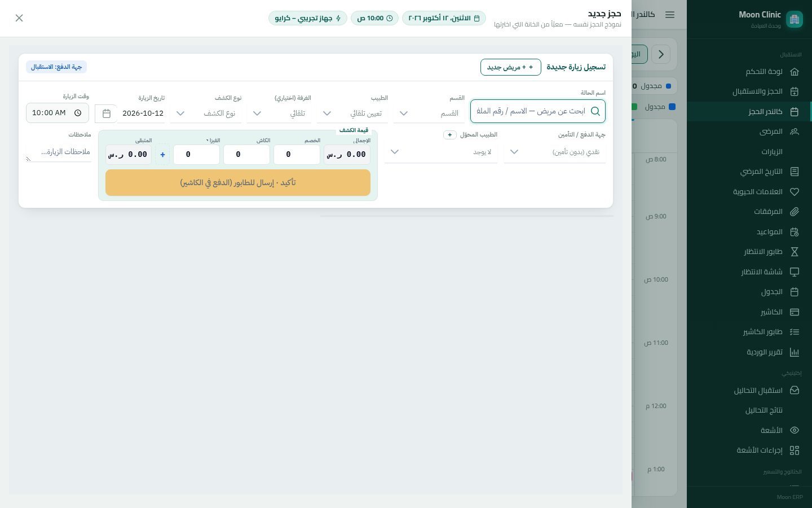Image resolution: width=812 pixels, height=508 pixels.
Task: Open تقرير الوردية chart icon
Action: pyautogui.click(x=795, y=352)
